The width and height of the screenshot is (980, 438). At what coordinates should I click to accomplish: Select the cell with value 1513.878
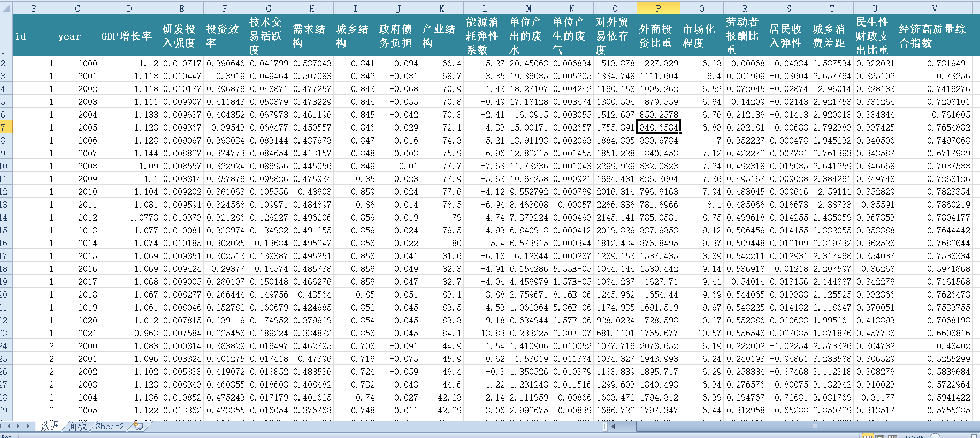point(615,63)
